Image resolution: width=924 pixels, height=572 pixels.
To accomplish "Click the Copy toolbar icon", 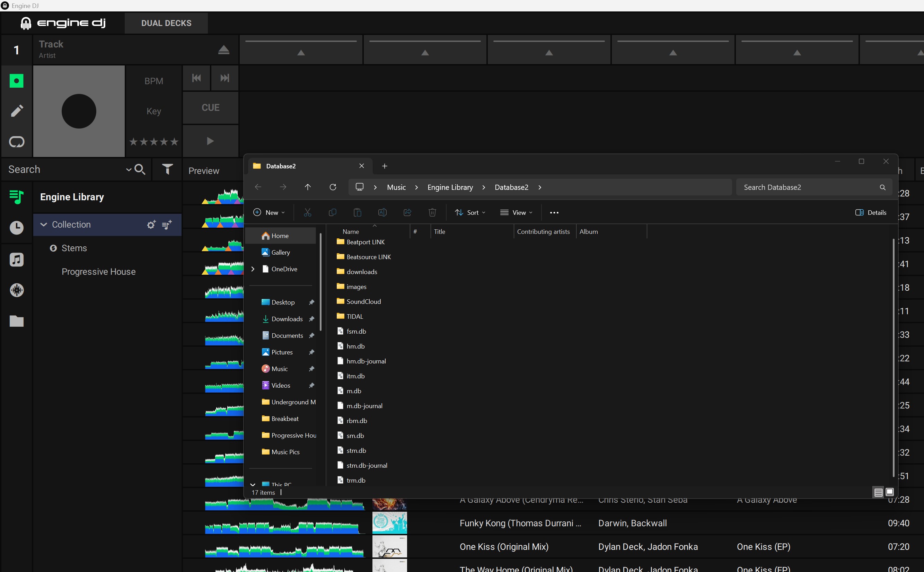I will point(333,213).
